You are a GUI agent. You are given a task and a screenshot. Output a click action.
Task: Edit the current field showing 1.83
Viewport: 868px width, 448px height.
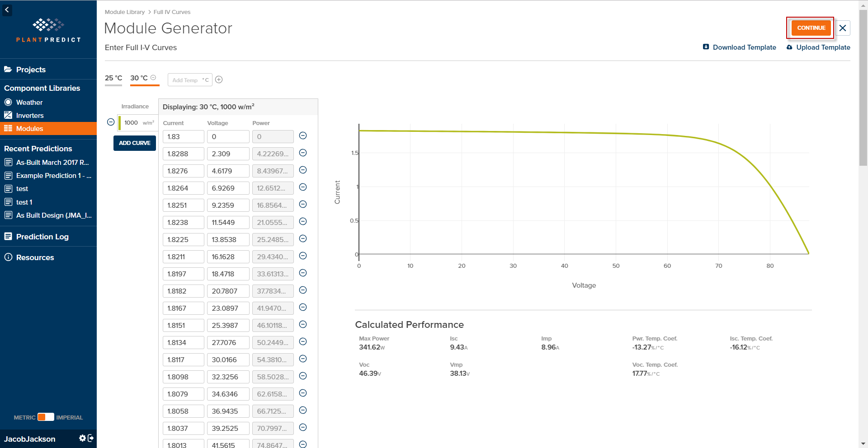pyautogui.click(x=183, y=137)
